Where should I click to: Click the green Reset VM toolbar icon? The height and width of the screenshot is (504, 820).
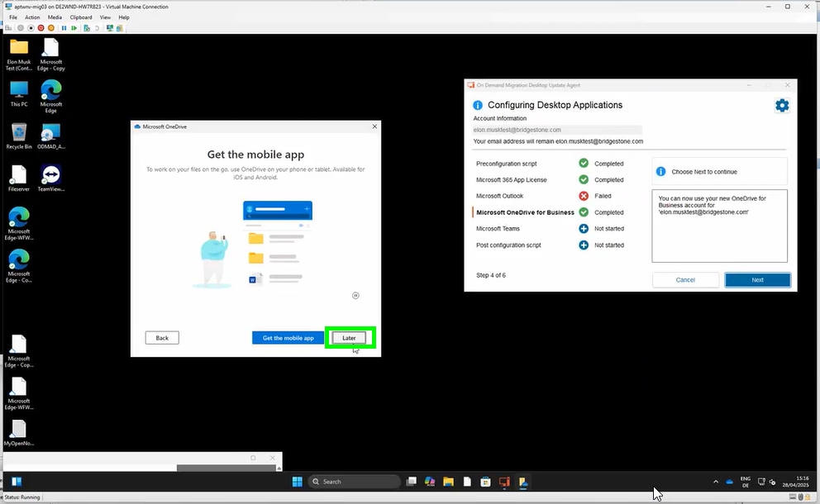pyautogui.click(x=74, y=28)
